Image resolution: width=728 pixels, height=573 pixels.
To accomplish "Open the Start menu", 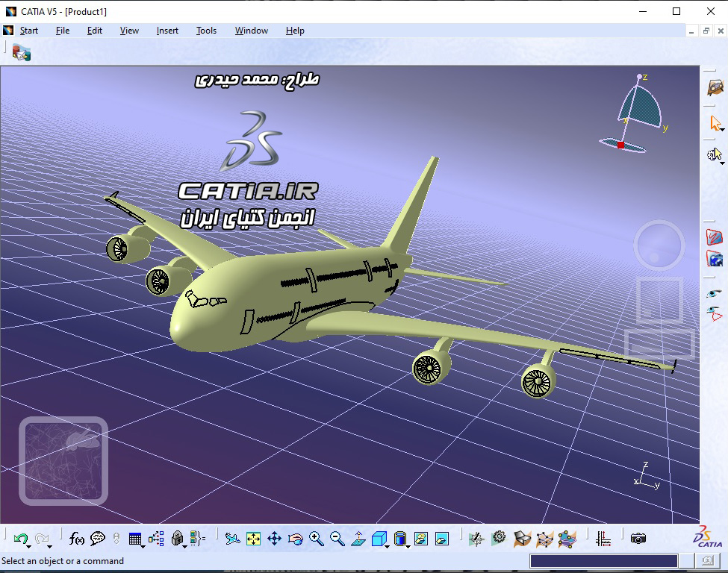I will (29, 31).
